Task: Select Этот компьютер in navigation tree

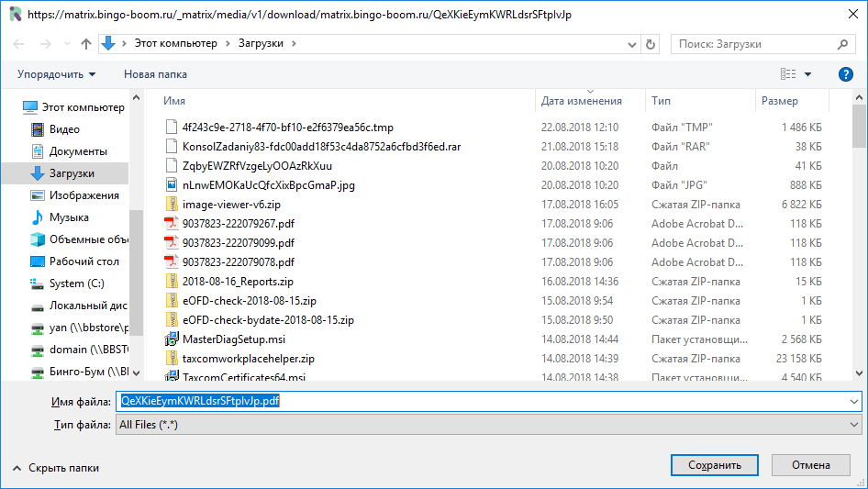Action: (73, 107)
